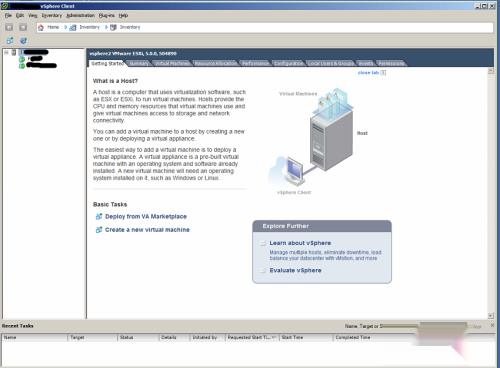Click the close tab link
This screenshot has width=500, height=368.
368,72
